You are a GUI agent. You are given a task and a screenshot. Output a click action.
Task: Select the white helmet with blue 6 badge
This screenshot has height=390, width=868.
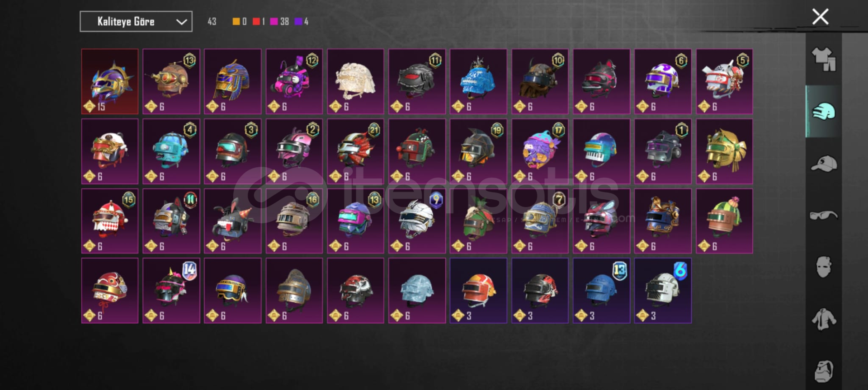pyautogui.click(x=663, y=291)
